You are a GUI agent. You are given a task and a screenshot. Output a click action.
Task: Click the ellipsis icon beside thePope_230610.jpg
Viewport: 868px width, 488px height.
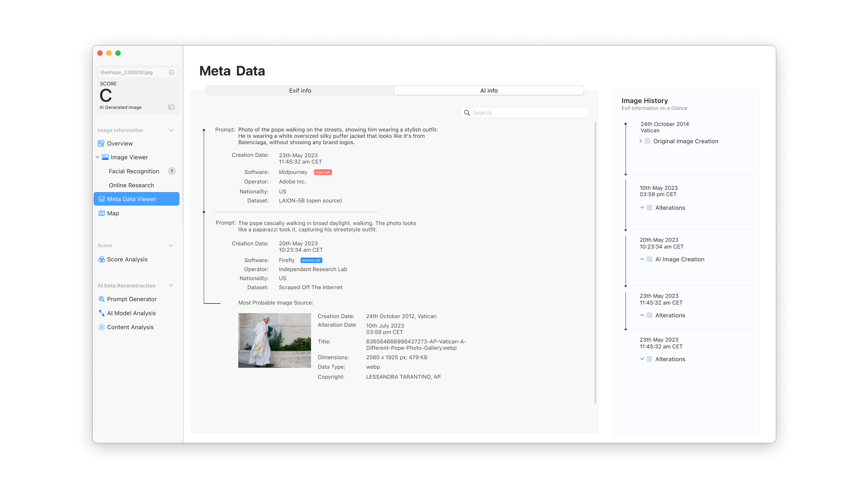coord(171,72)
